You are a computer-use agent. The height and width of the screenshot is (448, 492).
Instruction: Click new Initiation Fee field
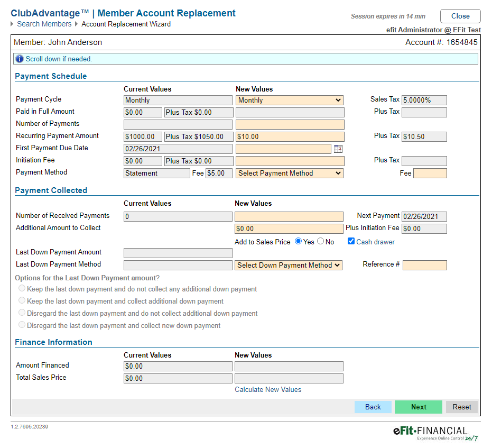(x=290, y=161)
